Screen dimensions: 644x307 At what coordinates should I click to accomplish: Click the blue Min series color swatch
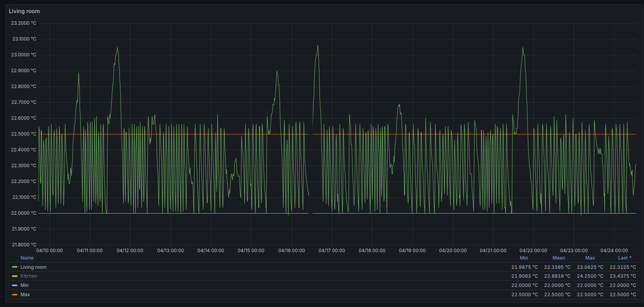15,285
